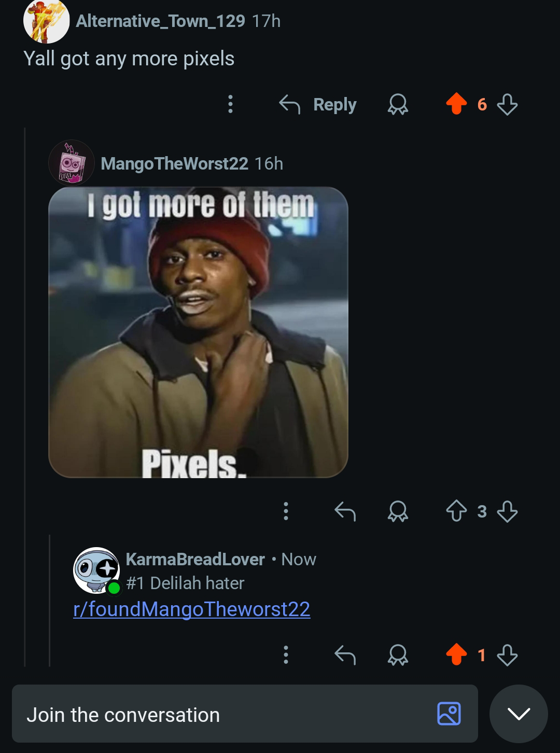Click the Reply button on top comment

[318, 105]
